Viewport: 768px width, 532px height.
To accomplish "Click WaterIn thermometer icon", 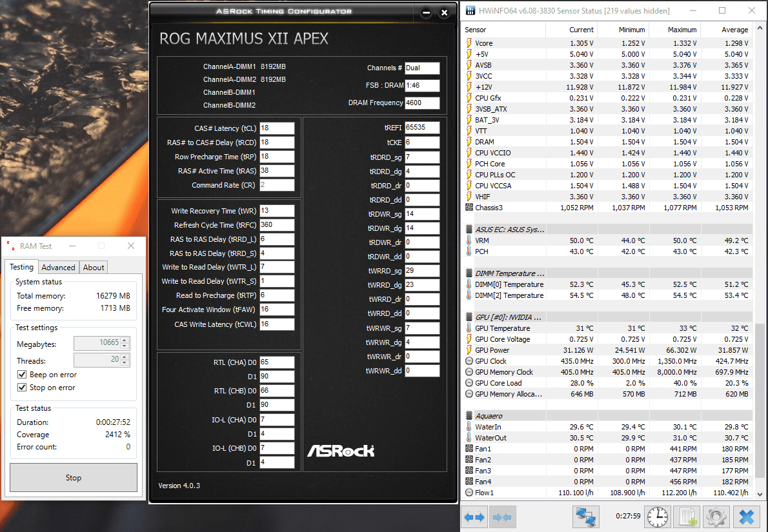I will coord(469,427).
